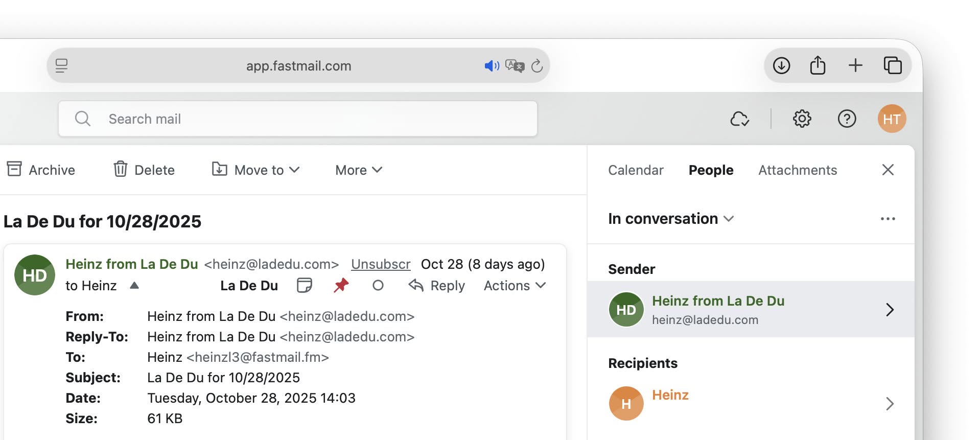980x440 pixels.
Task: Open the Move to dropdown
Action: [255, 170]
